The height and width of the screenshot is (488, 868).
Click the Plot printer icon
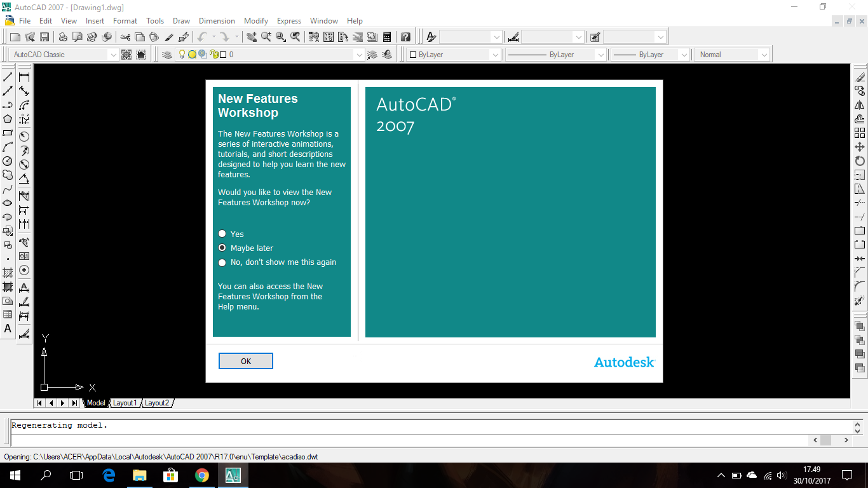tap(63, 37)
